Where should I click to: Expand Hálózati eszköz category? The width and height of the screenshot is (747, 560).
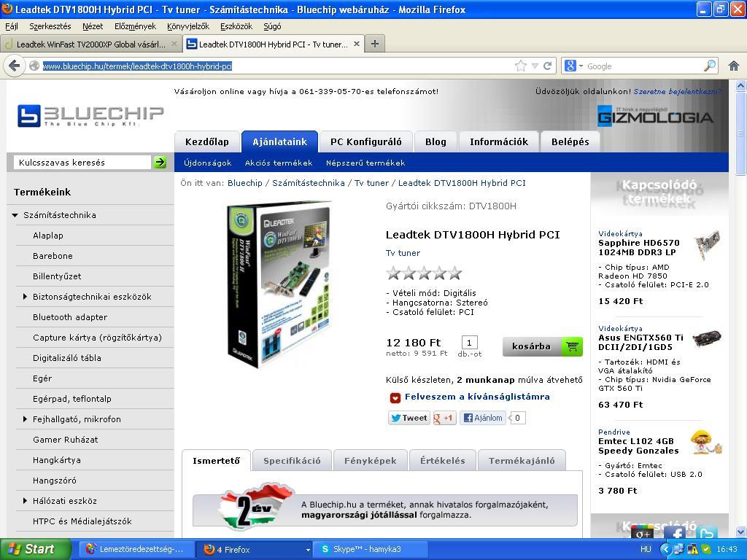[x=25, y=500]
